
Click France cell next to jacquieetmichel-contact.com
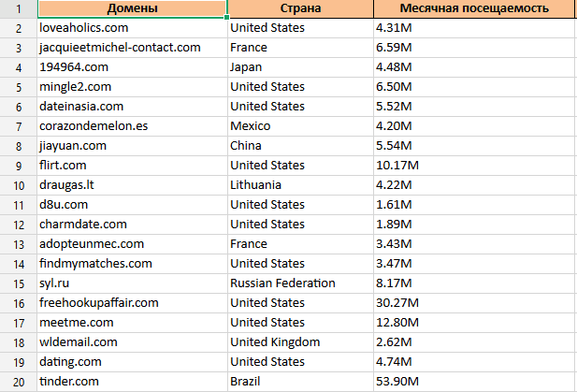click(x=300, y=48)
